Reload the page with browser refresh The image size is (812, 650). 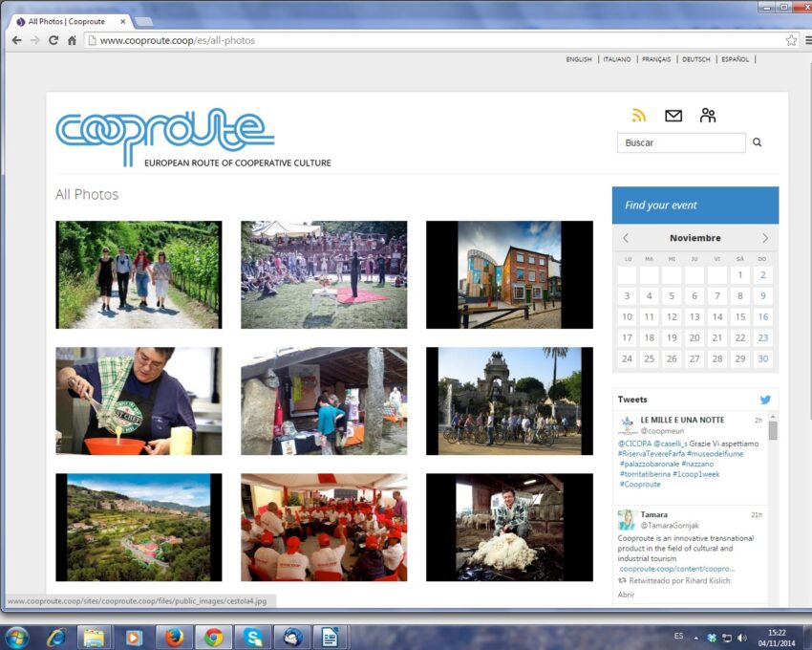[x=53, y=40]
